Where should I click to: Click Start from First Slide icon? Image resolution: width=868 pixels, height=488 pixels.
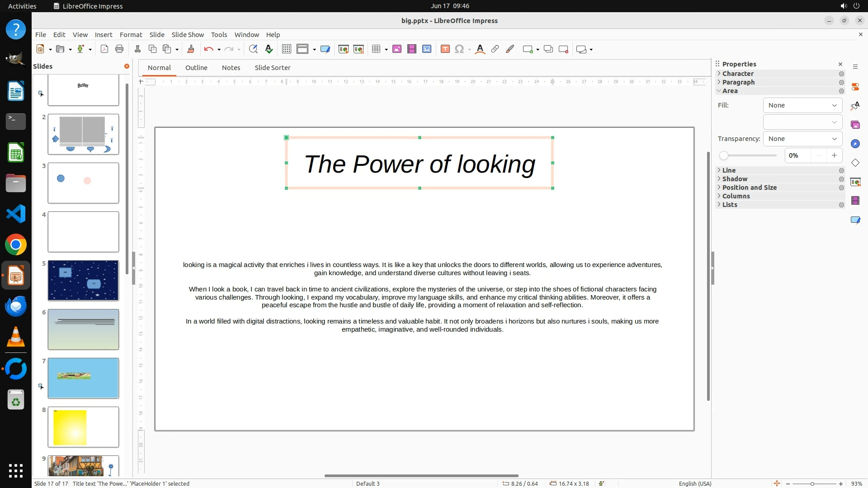pos(343,49)
